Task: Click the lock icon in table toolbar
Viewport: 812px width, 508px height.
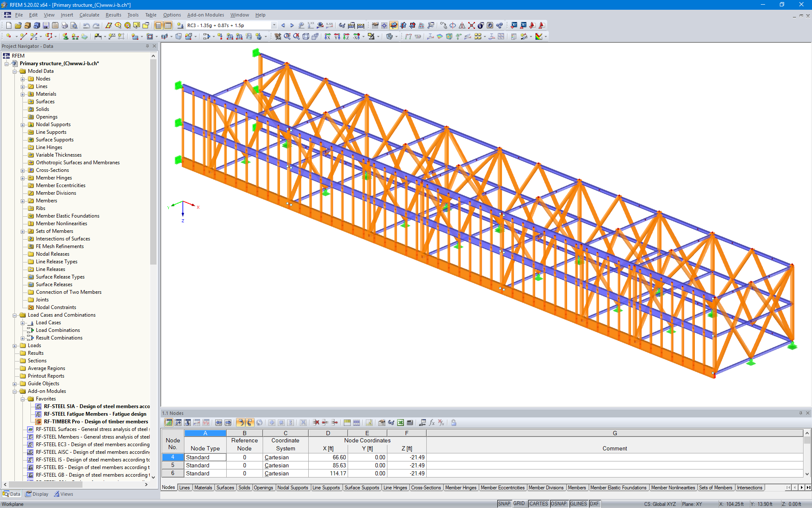Action: coord(454,422)
